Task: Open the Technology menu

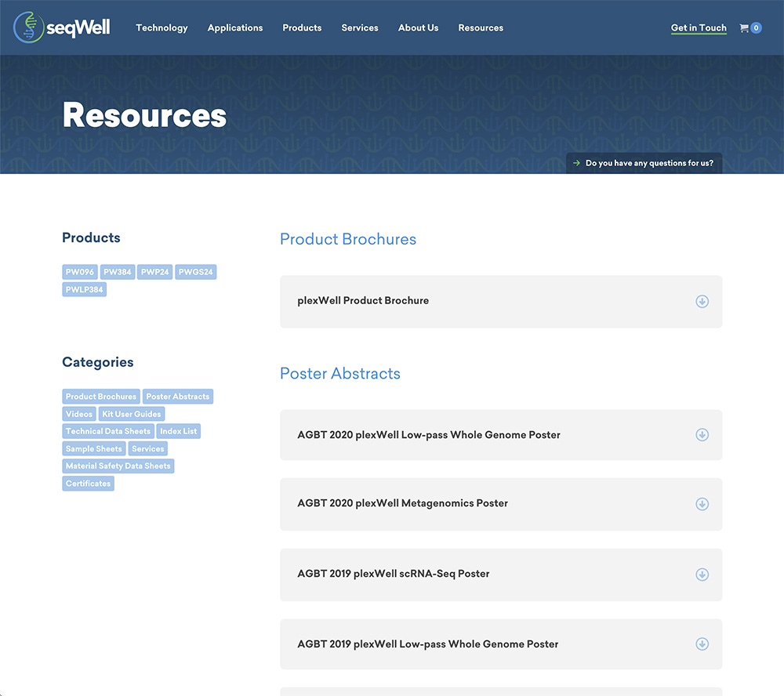Action: (162, 28)
